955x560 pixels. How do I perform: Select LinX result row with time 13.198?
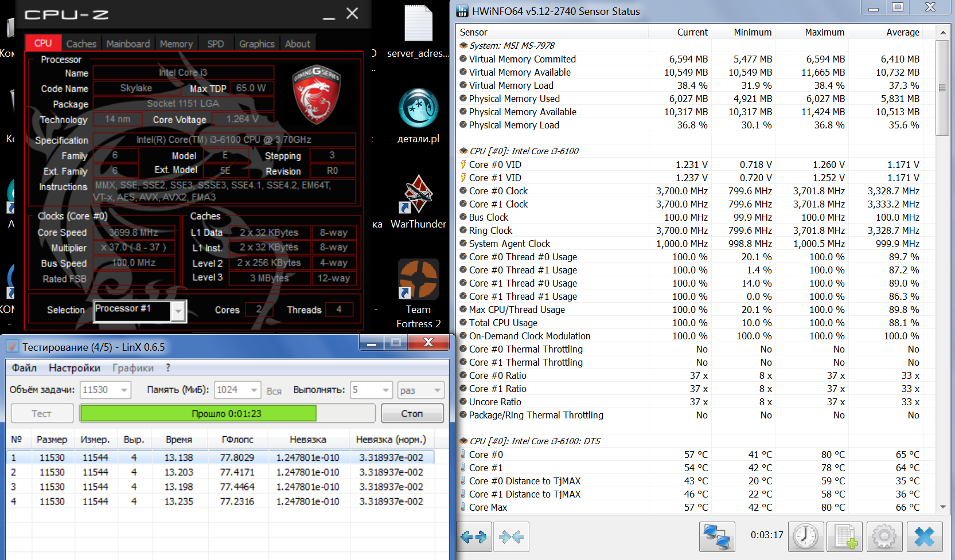(220, 487)
